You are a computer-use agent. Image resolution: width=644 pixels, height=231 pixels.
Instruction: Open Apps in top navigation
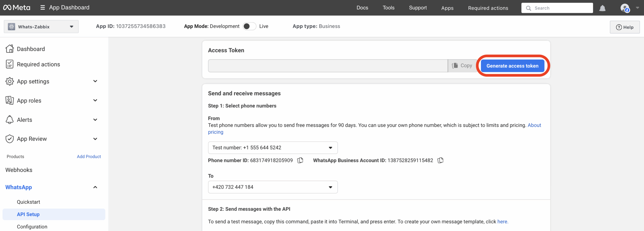(447, 8)
